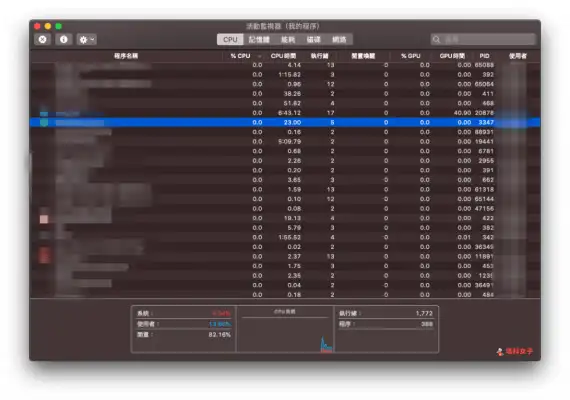Select the process row with PID 88931
Screen dimensions: 570x400
pyautogui.click(x=285, y=132)
